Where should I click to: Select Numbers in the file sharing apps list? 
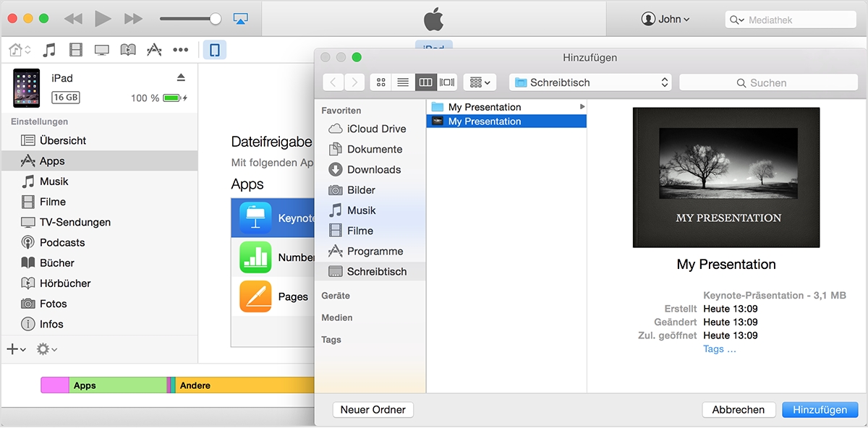pos(273,257)
